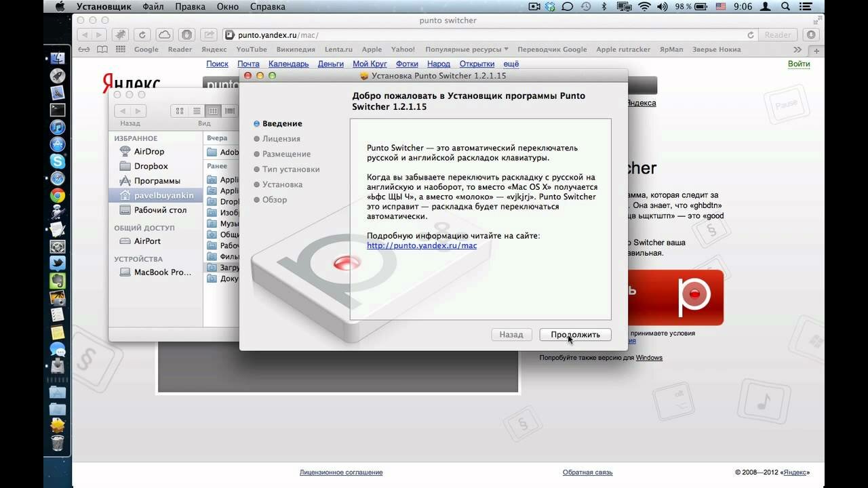Open the Правка menu
The image size is (868, 488).
(x=191, y=7)
